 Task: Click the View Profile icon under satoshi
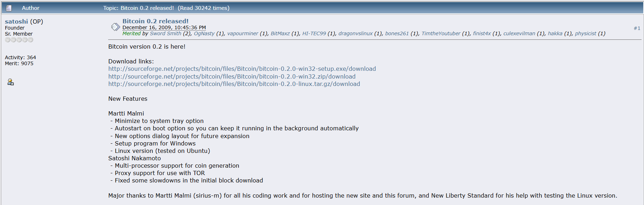tap(11, 82)
